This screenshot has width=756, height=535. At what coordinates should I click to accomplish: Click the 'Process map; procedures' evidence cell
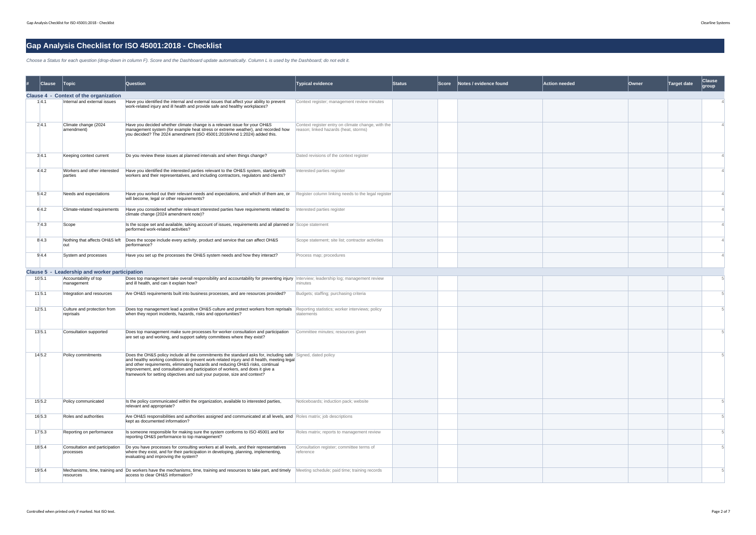pos(344,260)
